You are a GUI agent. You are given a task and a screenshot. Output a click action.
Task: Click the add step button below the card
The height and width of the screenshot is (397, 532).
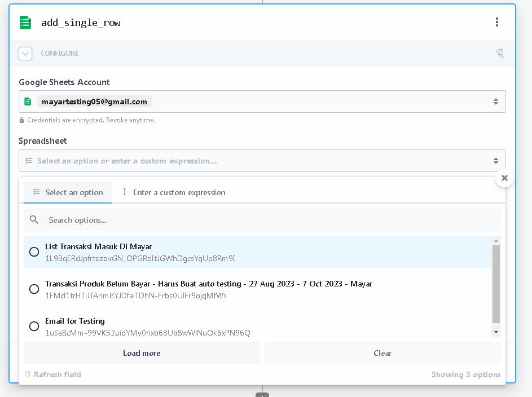coord(262,395)
